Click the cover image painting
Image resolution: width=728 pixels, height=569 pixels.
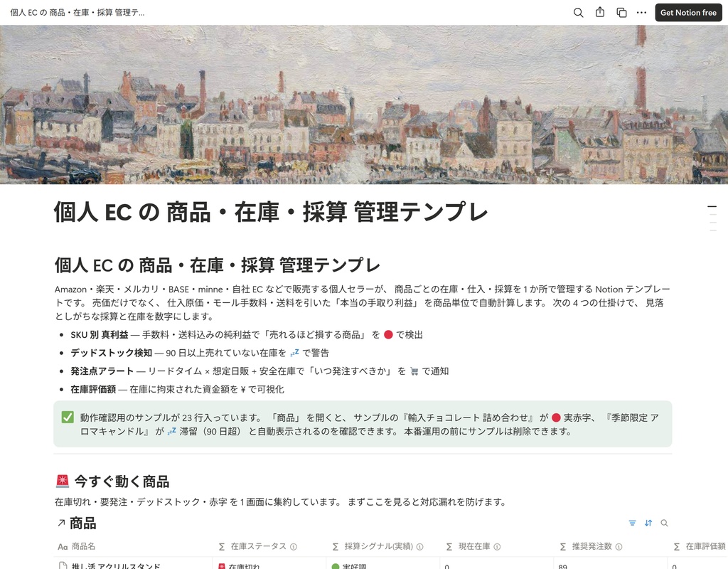tap(364, 105)
